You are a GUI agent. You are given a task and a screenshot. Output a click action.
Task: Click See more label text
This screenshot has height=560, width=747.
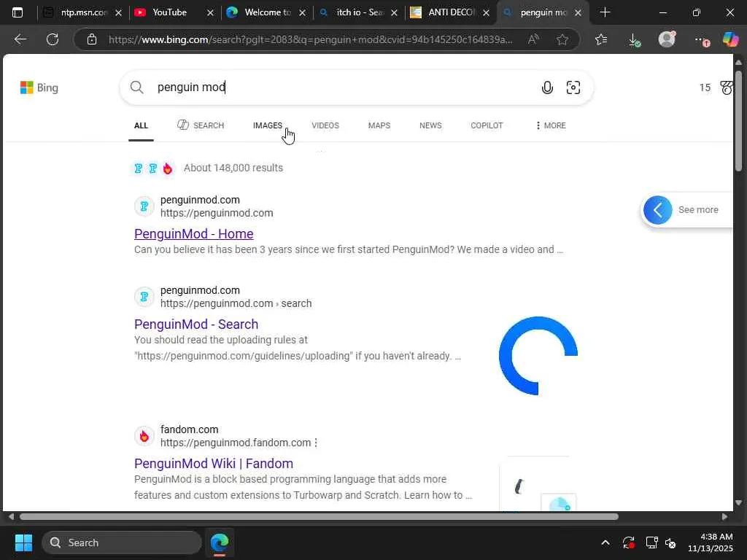pyautogui.click(x=698, y=210)
